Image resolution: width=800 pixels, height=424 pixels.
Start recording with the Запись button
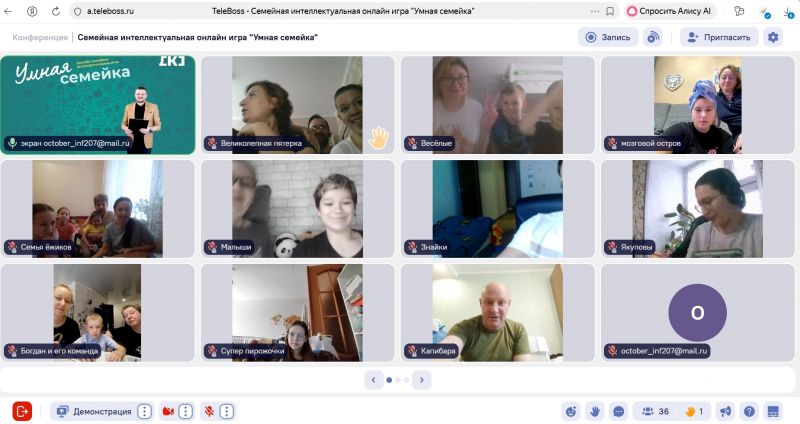608,37
